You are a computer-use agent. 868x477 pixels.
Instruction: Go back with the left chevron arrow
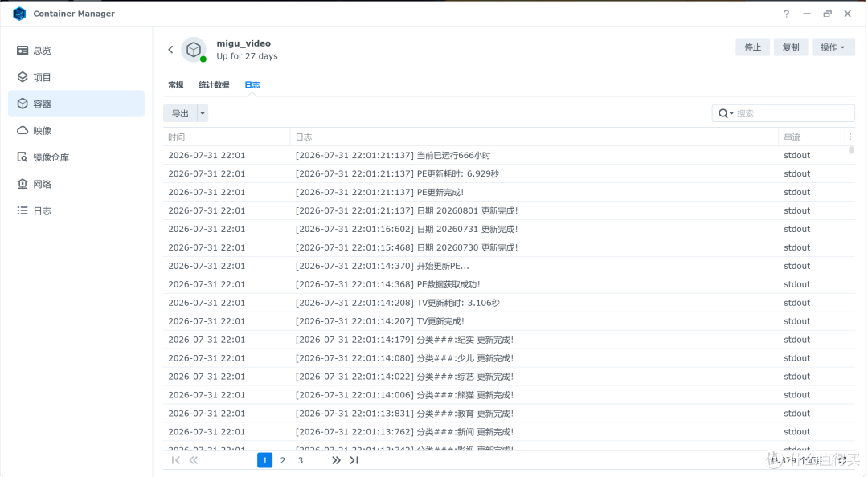pos(170,49)
